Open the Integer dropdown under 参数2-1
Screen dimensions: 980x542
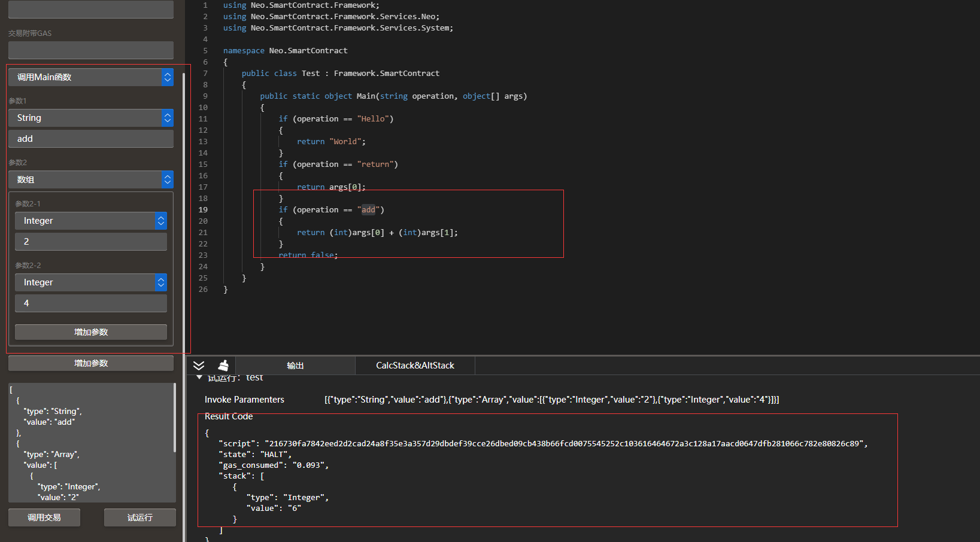tap(91, 221)
